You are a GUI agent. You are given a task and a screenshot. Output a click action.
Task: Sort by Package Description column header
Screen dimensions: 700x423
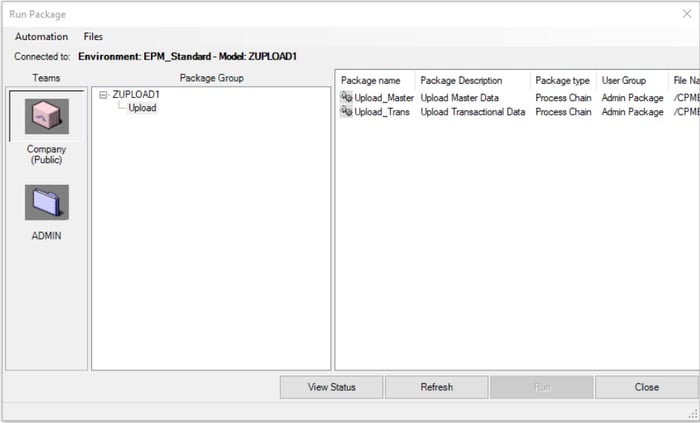tap(461, 80)
